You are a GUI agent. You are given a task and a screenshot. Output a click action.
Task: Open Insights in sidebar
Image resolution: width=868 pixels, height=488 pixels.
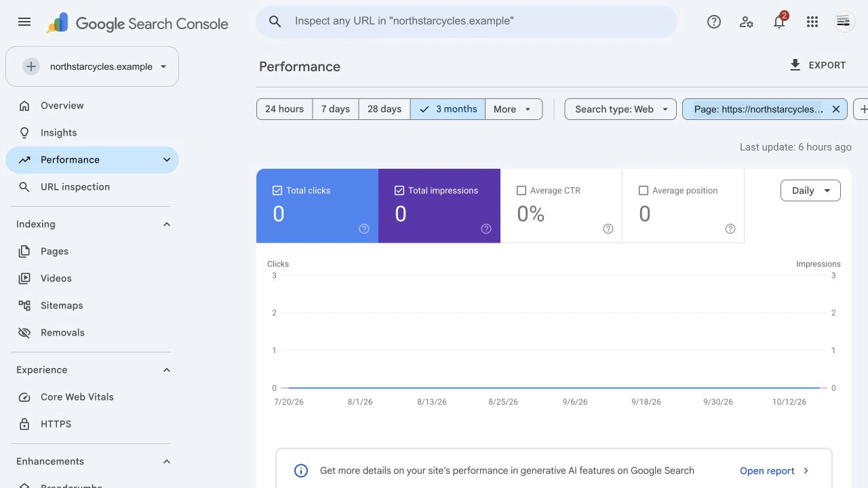pos(92,133)
